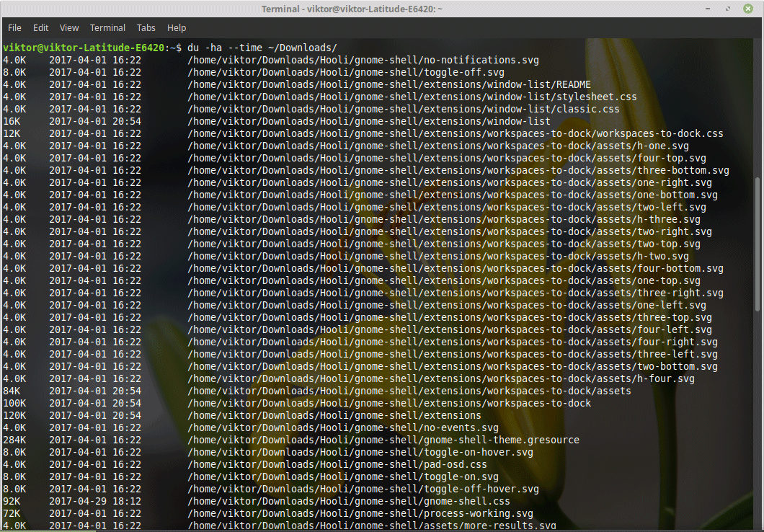Click the no-events.svg path line
This screenshot has width=764, height=532.
[343, 427]
